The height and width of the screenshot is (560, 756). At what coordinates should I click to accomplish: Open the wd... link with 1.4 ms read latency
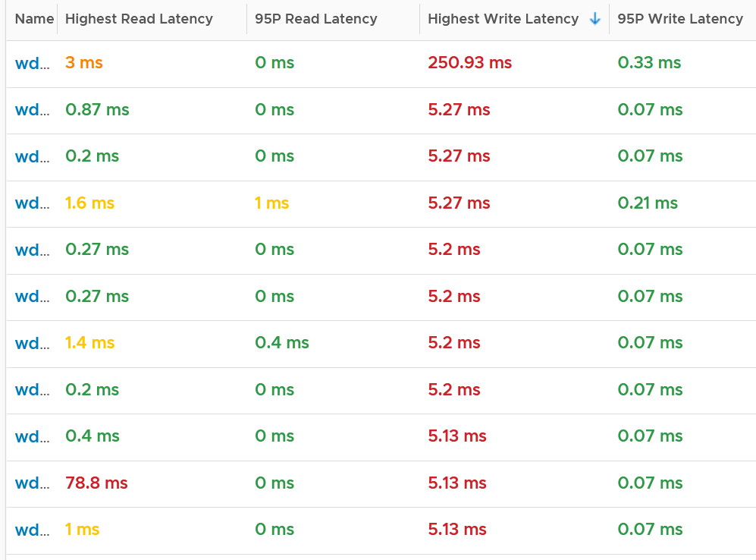[x=33, y=343]
